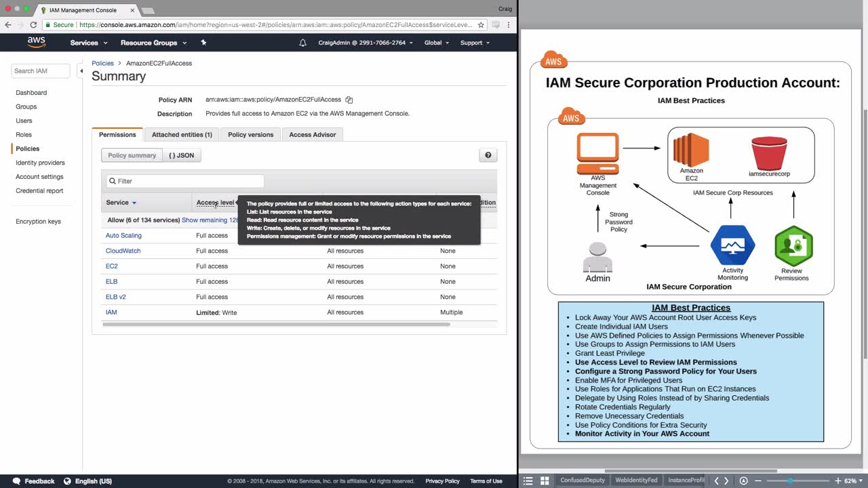Open the AWS notifications bell
This screenshot has height=488, width=868.
[302, 43]
